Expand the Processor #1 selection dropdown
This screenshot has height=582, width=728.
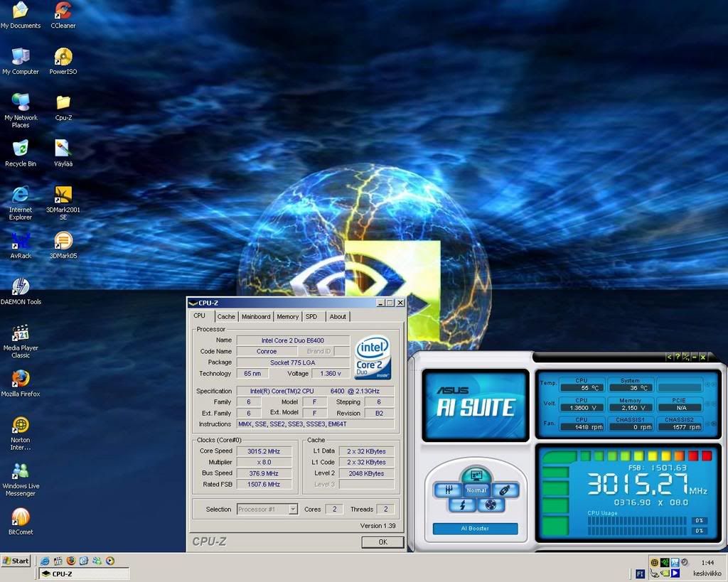coord(292,510)
